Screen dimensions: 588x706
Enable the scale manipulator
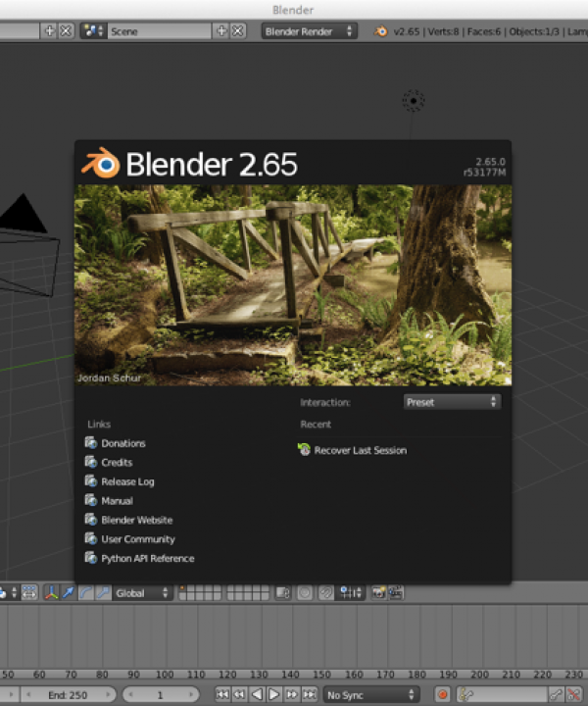point(103,593)
